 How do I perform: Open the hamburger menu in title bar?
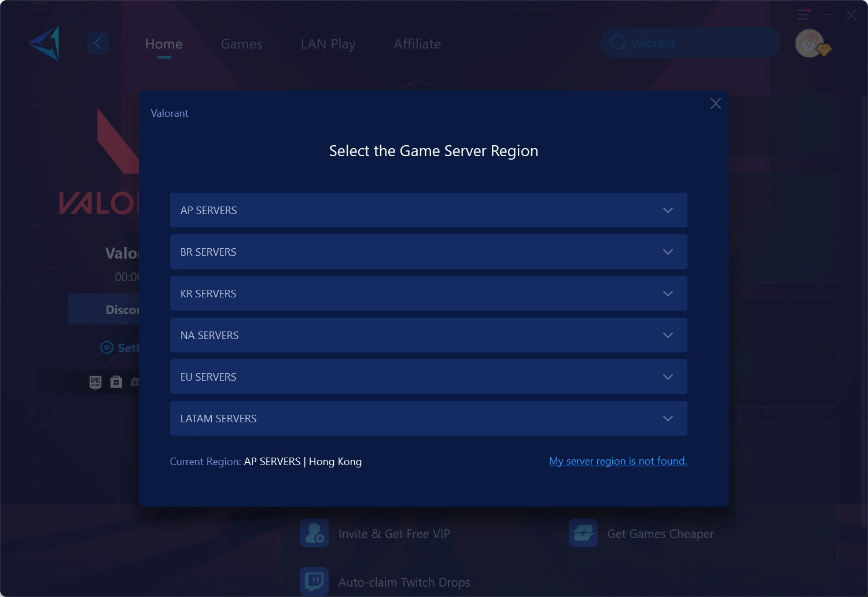click(803, 14)
